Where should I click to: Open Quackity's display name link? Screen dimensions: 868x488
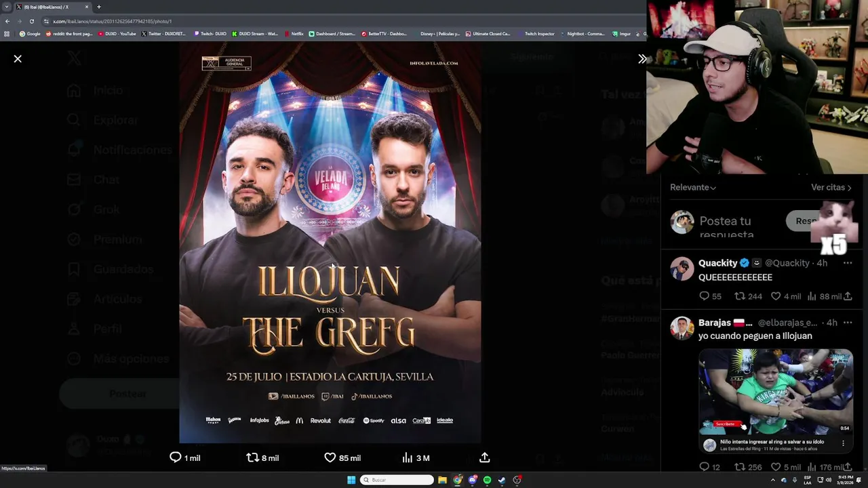[x=718, y=263]
